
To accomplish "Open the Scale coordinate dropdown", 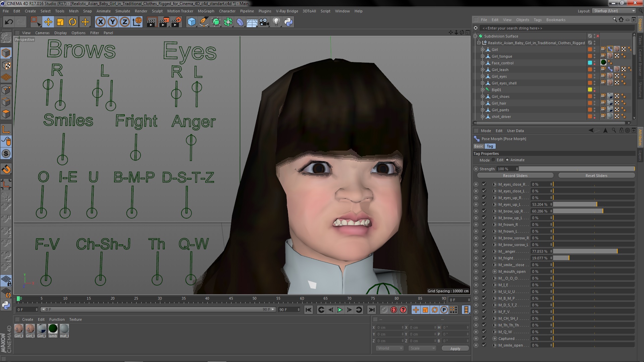I will 422,349.
